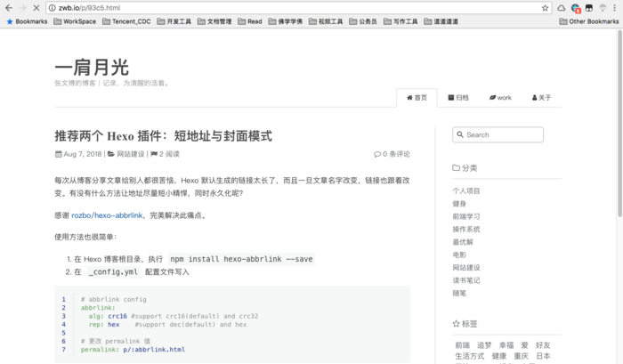Image resolution: width=623 pixels, height=364 pixels.
Task: Open the Bookmarks star shortcut
Action: tap(27, 21)
